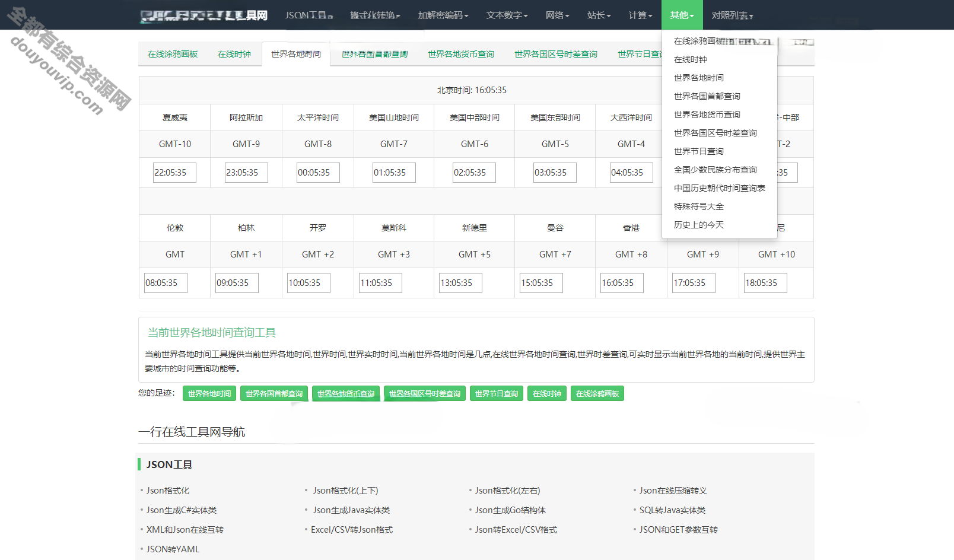
Task: Open the SQL转Java实体类 link
Action: click(673, 510)
